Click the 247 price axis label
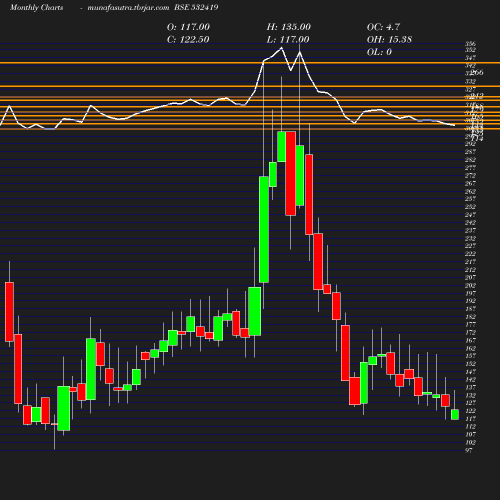Image resolution: width=500 pixels, height=500 pixels. click(x=470, y=215)
